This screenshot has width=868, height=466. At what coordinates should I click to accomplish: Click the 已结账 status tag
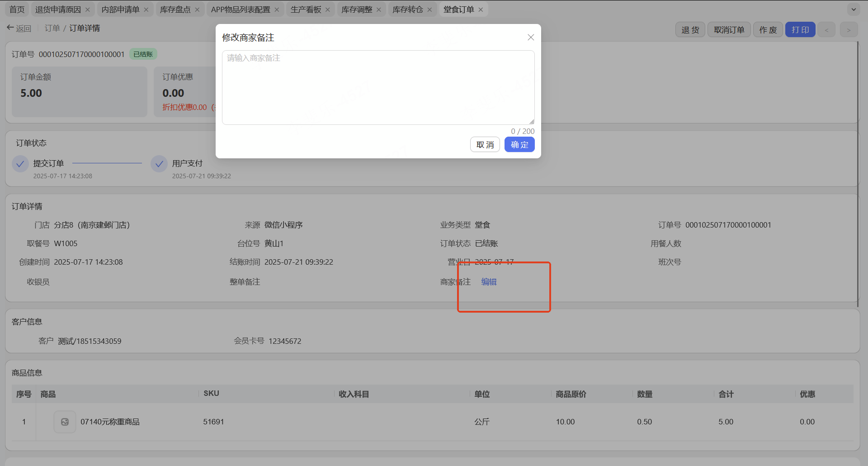pos(143,54)
